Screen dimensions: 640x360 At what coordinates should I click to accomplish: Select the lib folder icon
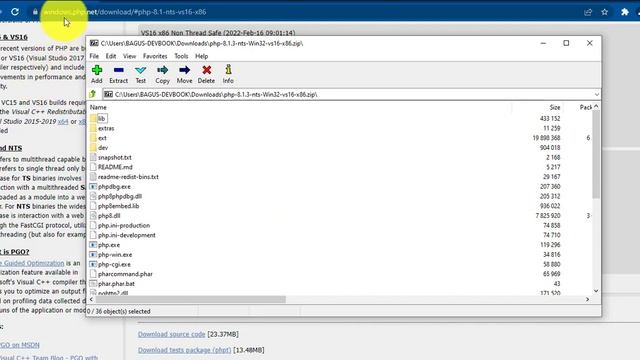(x=93, y=118)
